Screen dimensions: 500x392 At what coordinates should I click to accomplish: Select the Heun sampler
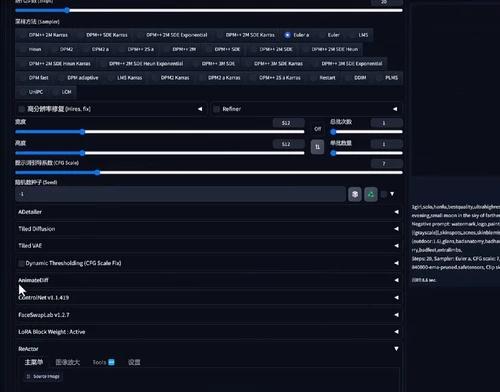point(31,49)
